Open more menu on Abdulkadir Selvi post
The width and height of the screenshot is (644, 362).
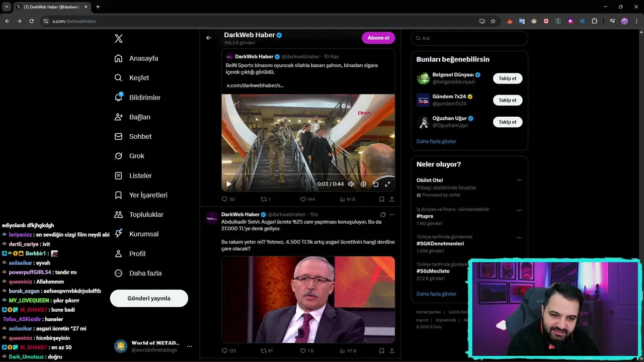pyautogui.click(x=392, y=215)
